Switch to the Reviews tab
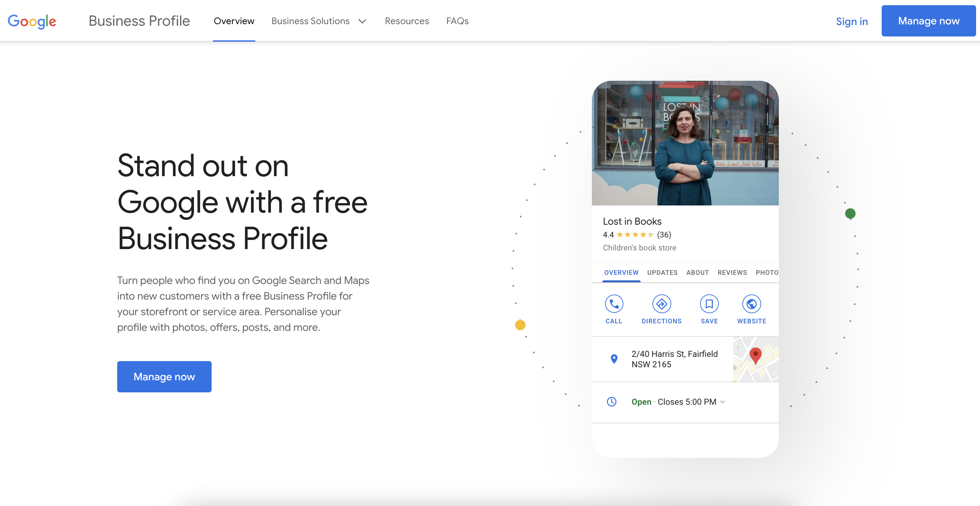This screenshot has width=980, height=506. click(732, 273)
